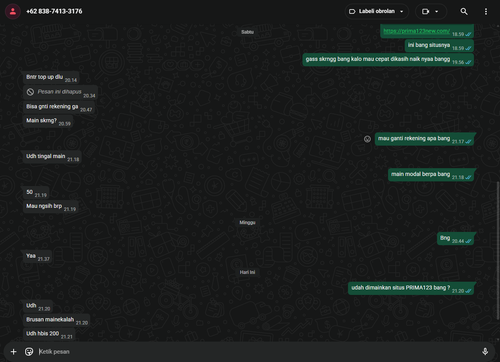Record a voice message with microphone icon
This screenshot has width=500, height=362.
pos(485,352)
